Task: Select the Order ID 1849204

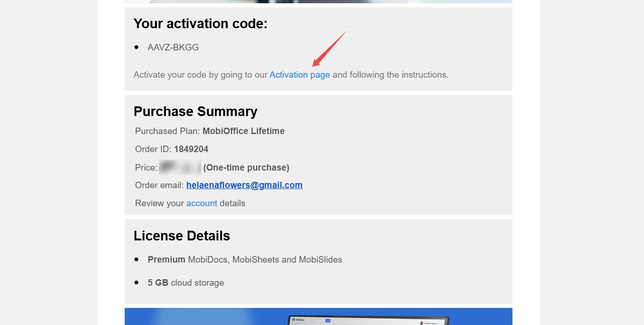Action: pos(191,149)
